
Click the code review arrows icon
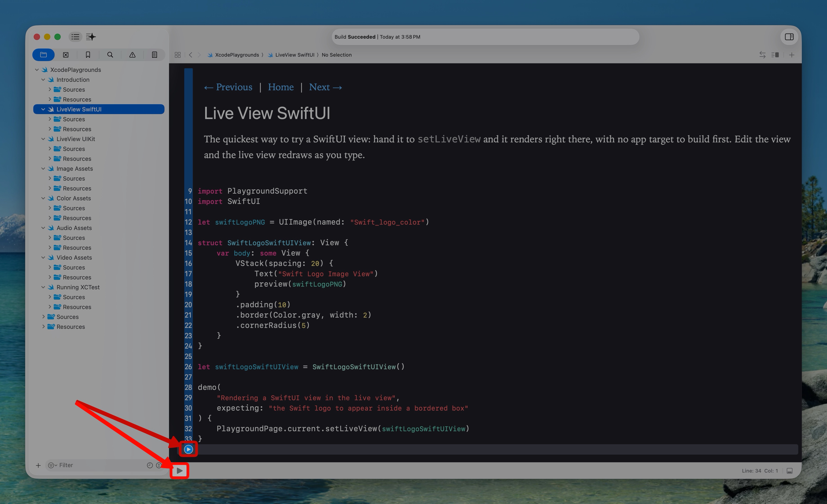[763, 55]
